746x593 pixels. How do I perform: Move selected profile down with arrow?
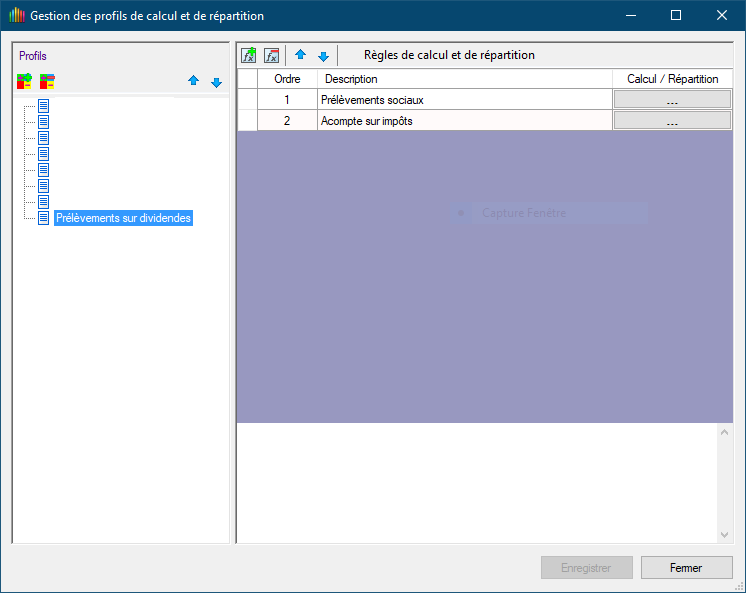(216, 82)
